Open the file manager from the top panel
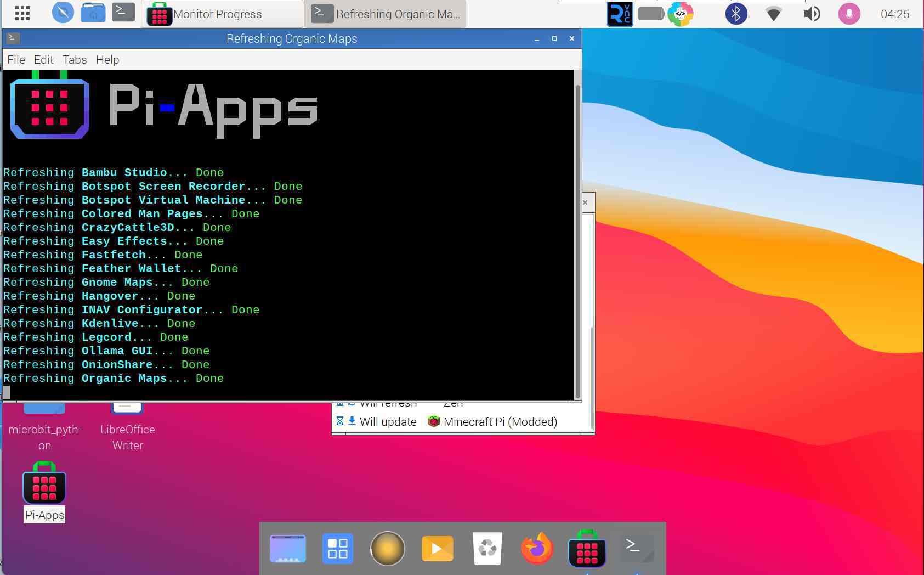The height and width of the screenshot is (575, 924). pos(93,13)
